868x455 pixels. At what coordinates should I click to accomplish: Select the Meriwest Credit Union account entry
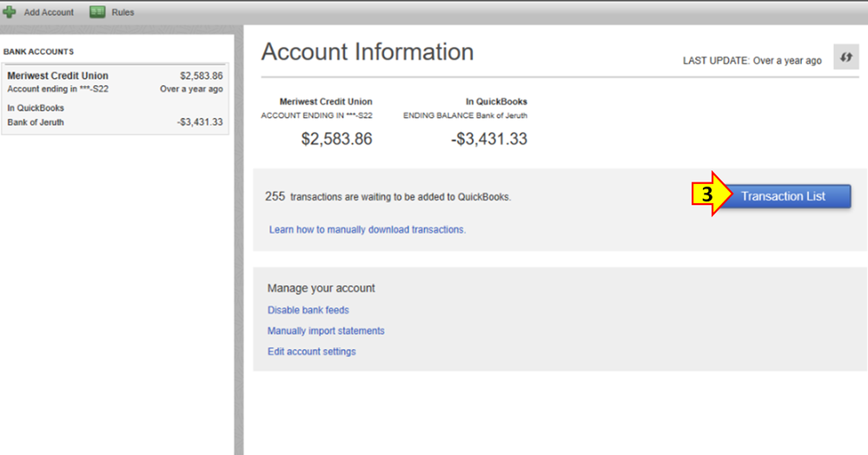pos(57,76)
